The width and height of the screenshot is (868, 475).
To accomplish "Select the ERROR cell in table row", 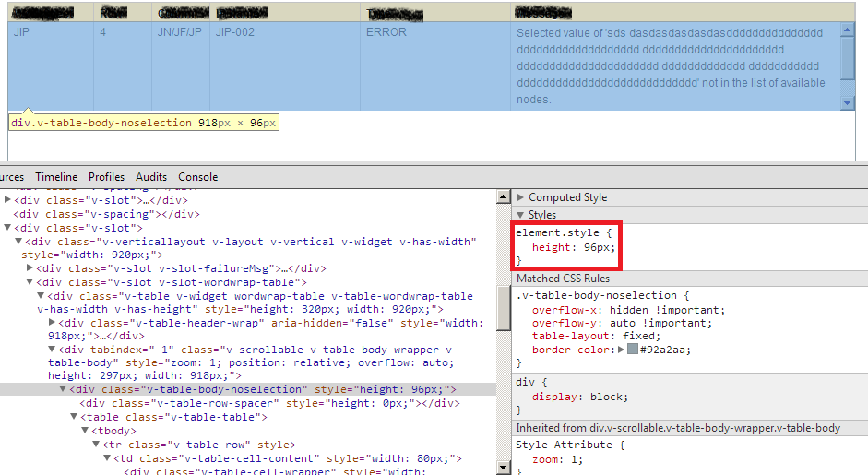I will [386, 31].
